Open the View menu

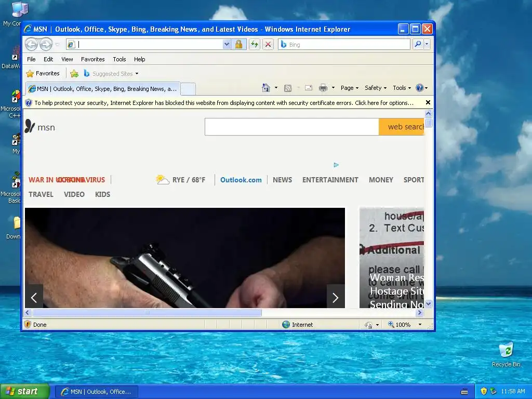pos(67,59)
